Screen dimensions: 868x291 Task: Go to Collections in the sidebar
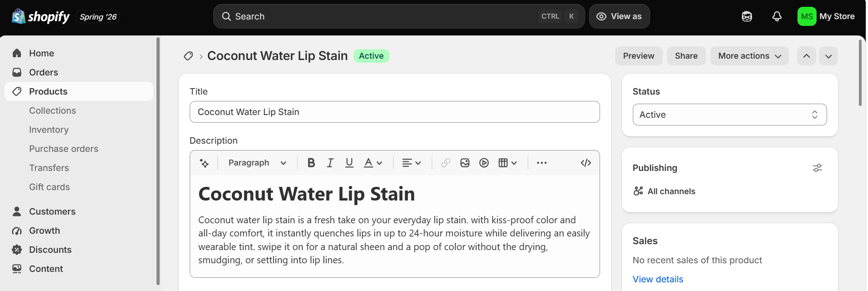(x=53, y=110)
